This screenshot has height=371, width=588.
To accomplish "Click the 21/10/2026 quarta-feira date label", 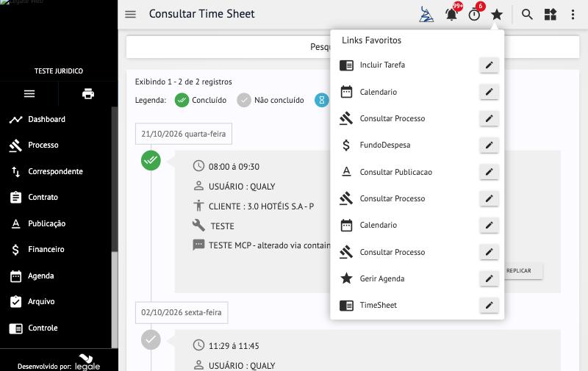I will tap(183, 134).
